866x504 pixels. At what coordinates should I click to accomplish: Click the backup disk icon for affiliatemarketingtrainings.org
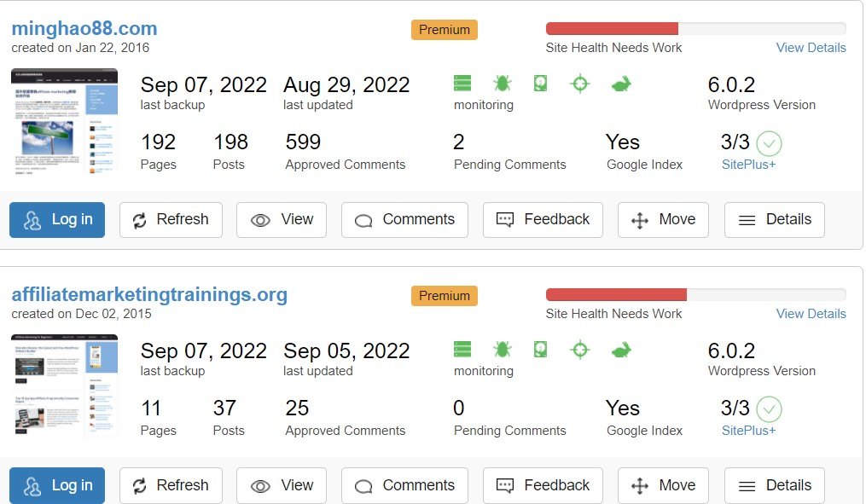tap(540, 350)
